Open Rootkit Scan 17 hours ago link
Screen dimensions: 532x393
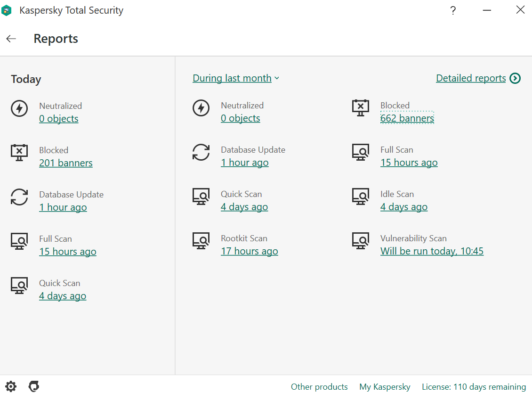pyautogui.click(x=250, y=251)
